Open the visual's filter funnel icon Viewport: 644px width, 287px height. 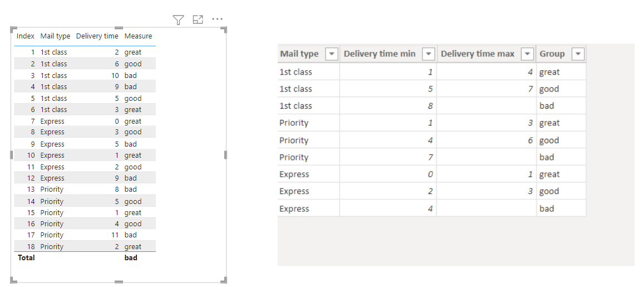178,20
